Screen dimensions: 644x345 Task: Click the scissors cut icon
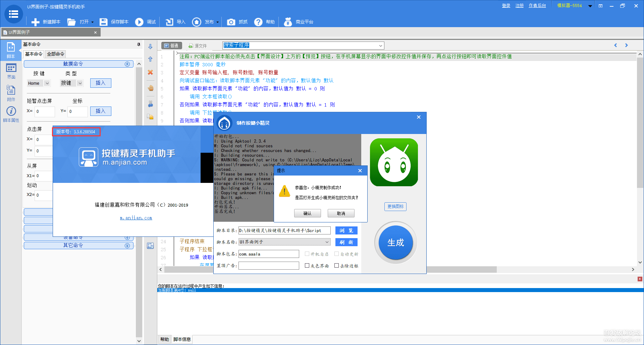[x=150, y=104]
